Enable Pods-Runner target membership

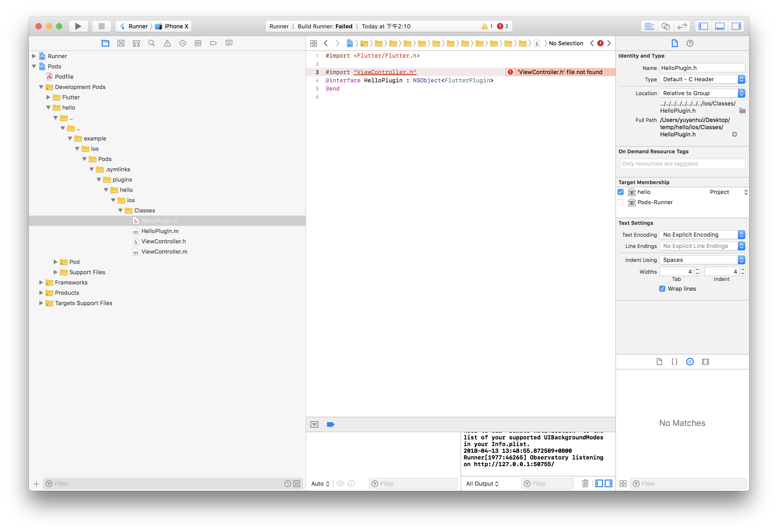click(621, 202)
